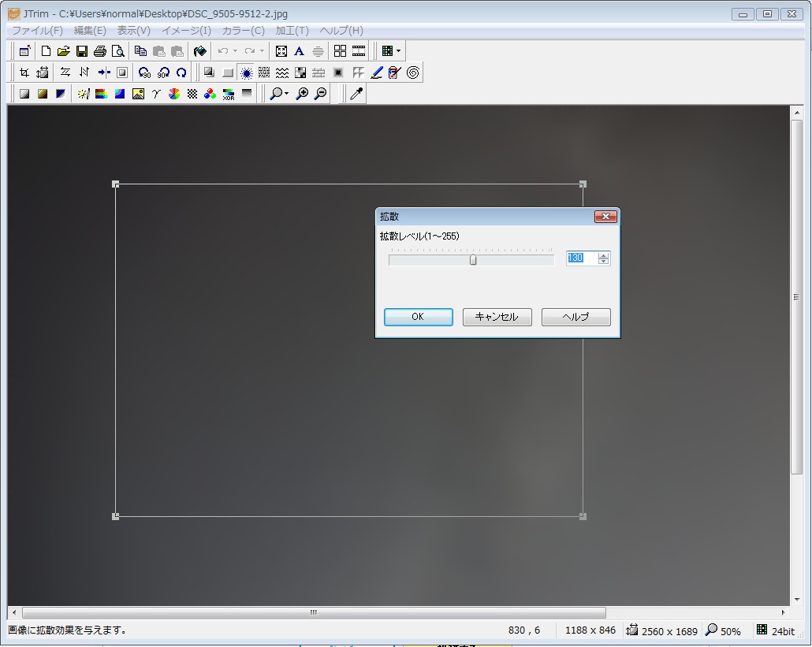
Task: Click the Full screen view icon
Action: (281, 51)
